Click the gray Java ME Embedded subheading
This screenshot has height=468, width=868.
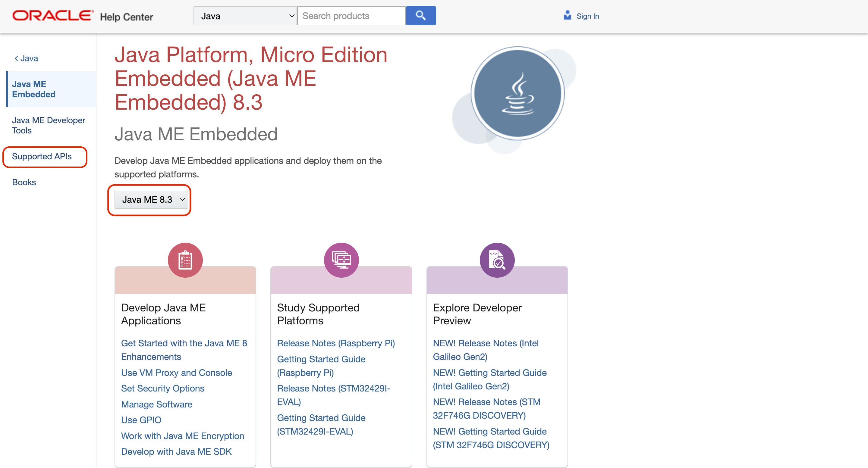pos(196,134)
